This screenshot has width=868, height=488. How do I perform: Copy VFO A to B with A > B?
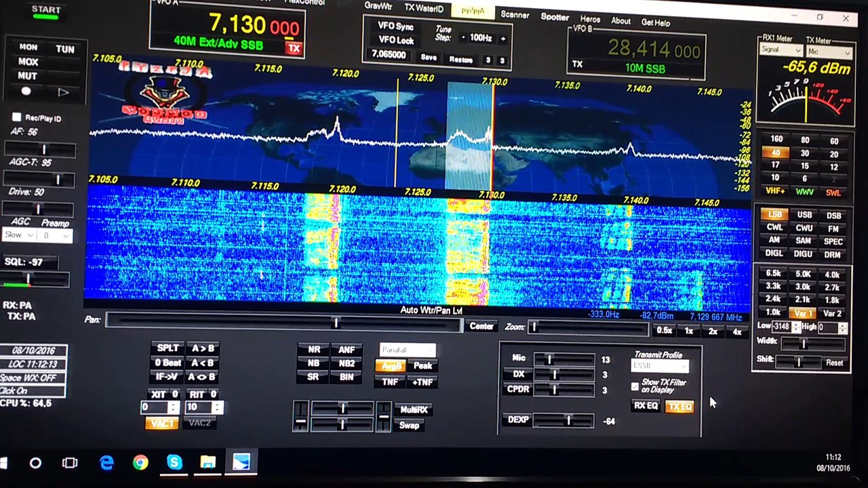201,348
